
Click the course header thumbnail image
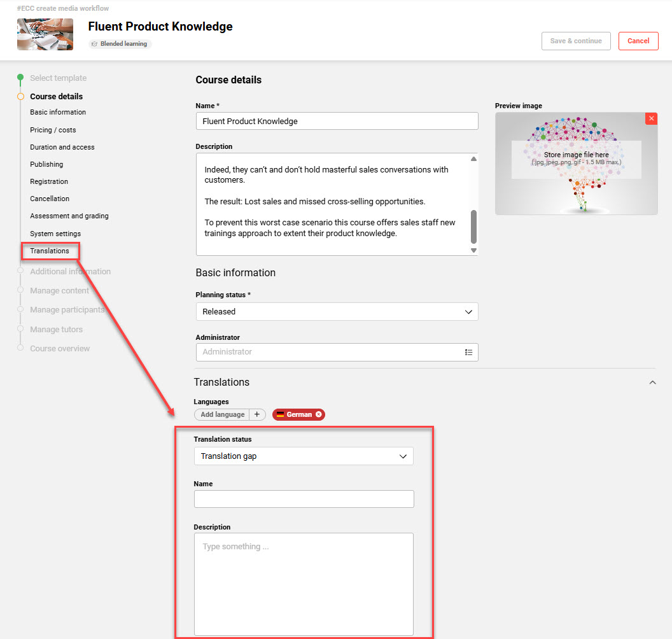click(45, 34)
